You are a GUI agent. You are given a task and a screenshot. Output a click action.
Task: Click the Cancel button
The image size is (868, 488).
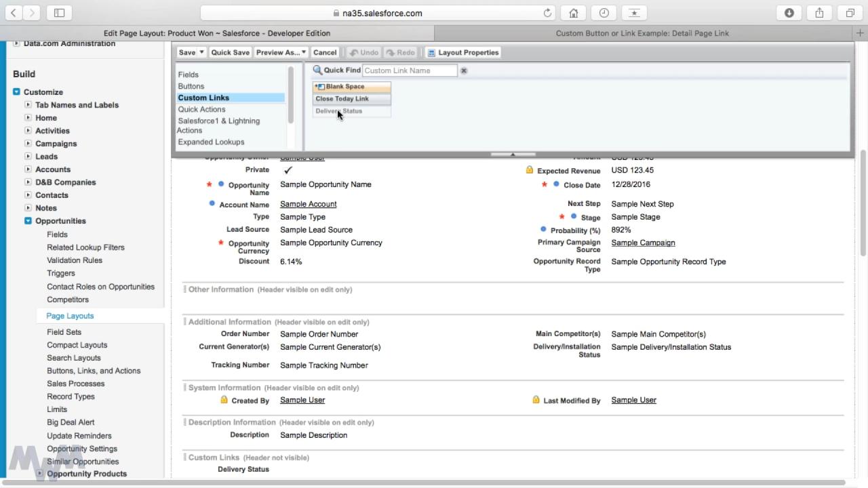point(325,52)
